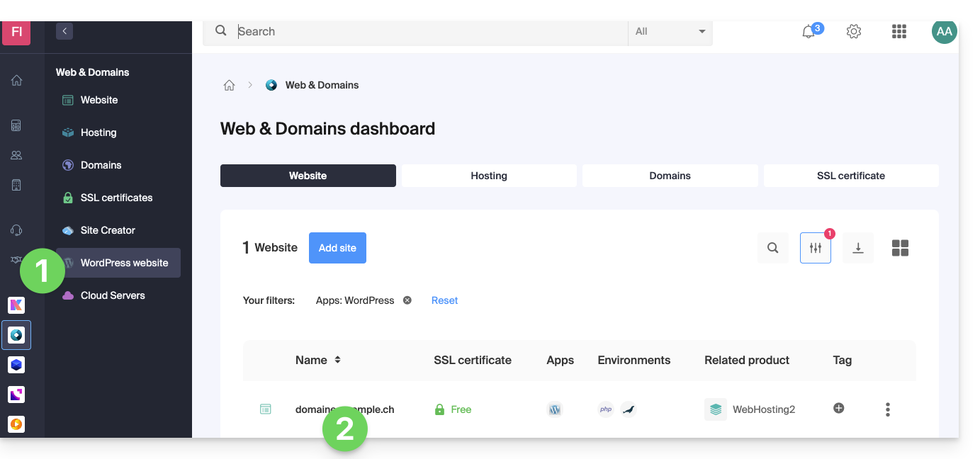The width and height of the screenshot is (980, 459).
Task: Switch to the SSL certificate tab
Action: 850,176
